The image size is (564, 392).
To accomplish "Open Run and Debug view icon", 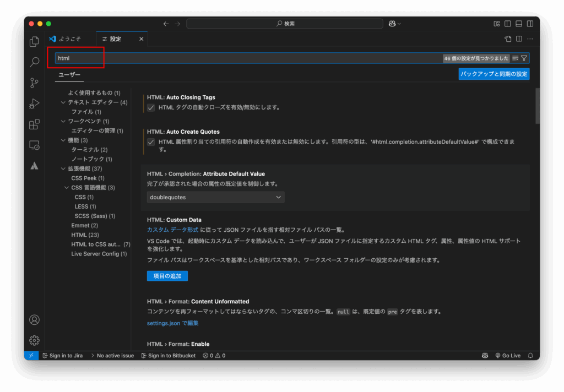I will [x=34, y=104].
